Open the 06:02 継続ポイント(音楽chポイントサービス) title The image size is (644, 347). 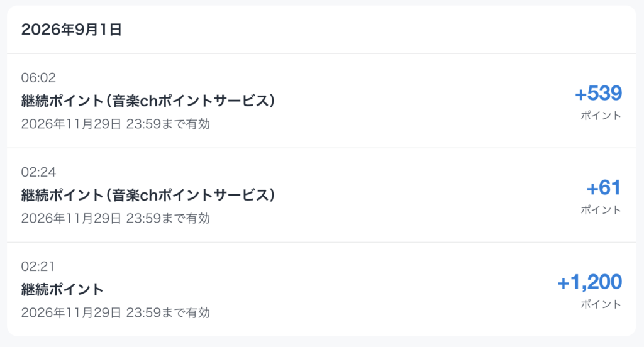point(148,101)
